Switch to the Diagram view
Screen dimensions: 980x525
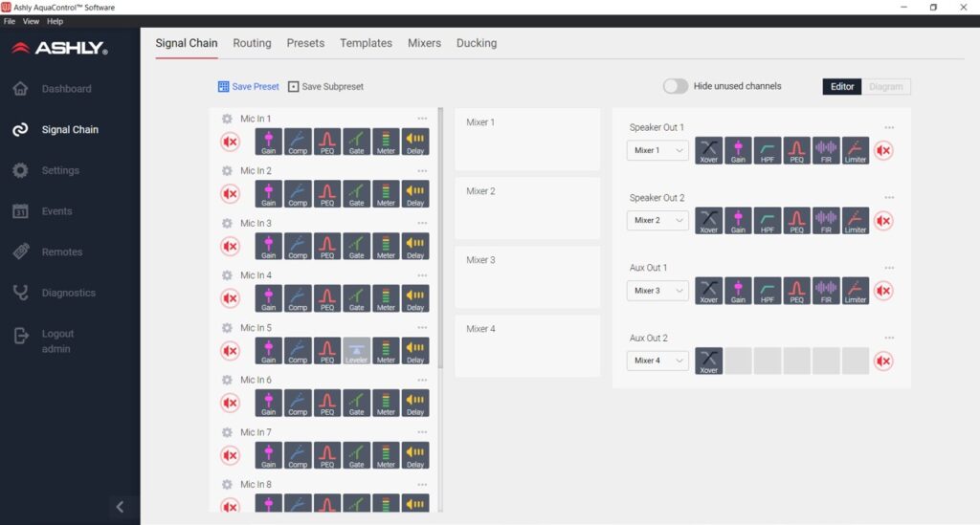pyautogui.click(x=885, y=86)
